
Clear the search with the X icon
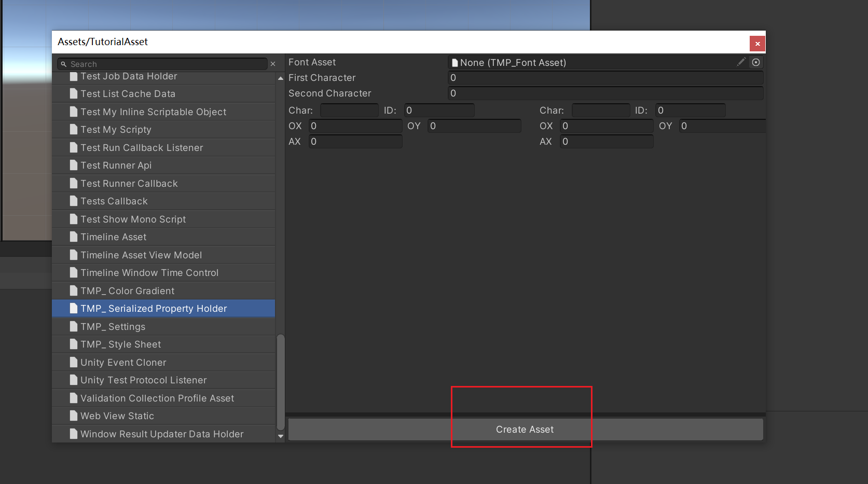pos(273,64)
